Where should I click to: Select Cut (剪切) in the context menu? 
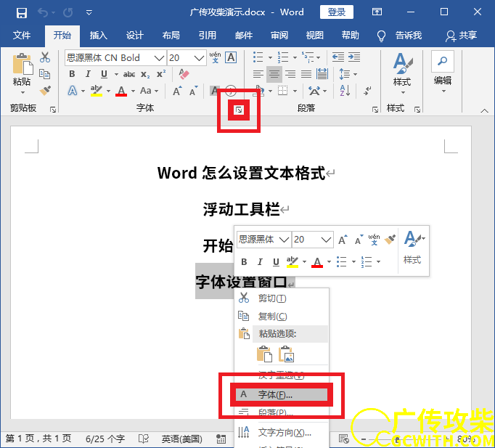point(282,298)
